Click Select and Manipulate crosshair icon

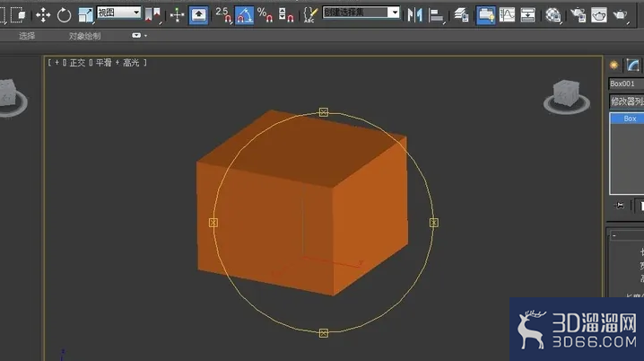(x=177, y=15)
